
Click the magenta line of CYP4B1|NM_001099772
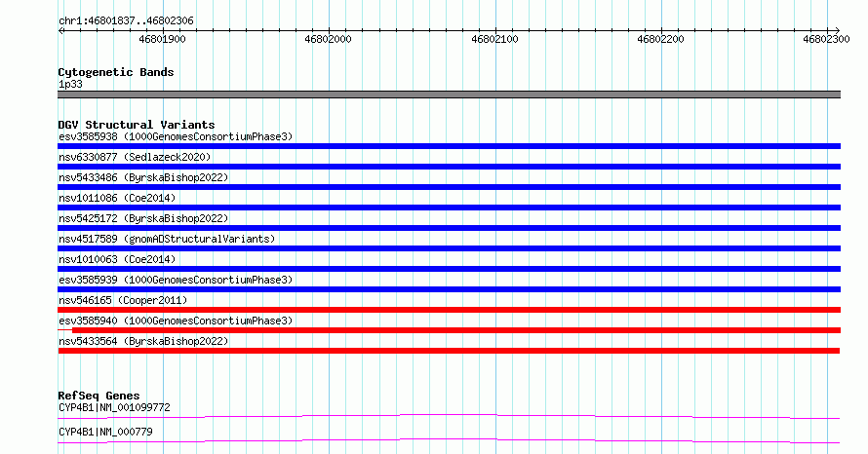pos(449,416)
